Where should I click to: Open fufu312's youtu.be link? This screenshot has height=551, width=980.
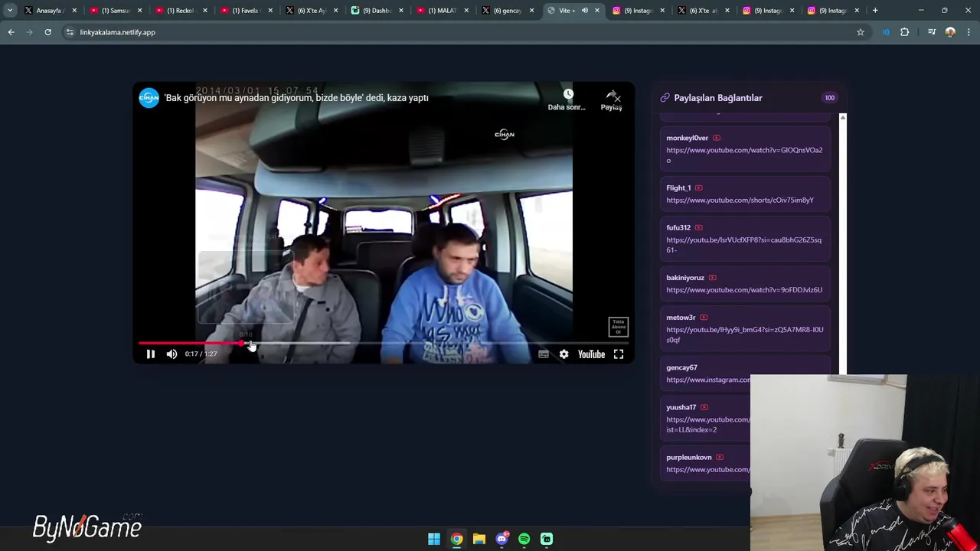743,245
